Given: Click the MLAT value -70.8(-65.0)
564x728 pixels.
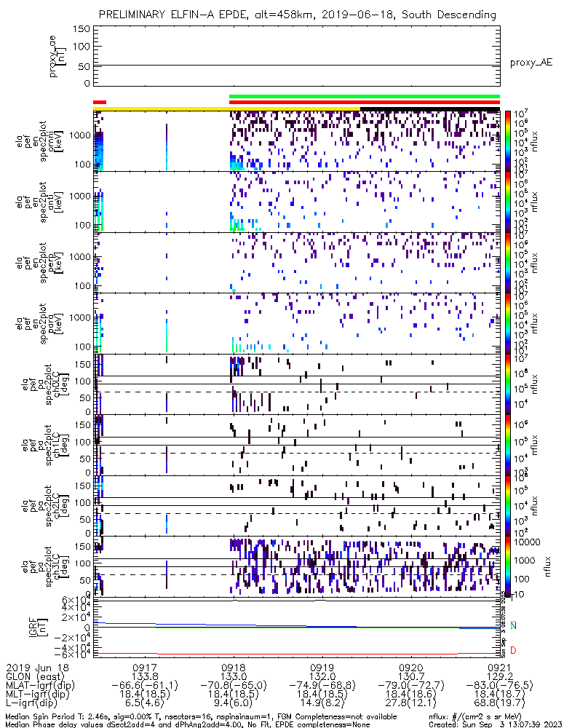Looking at the screenshot, I should pyautogui.click(x=234, y=686).
